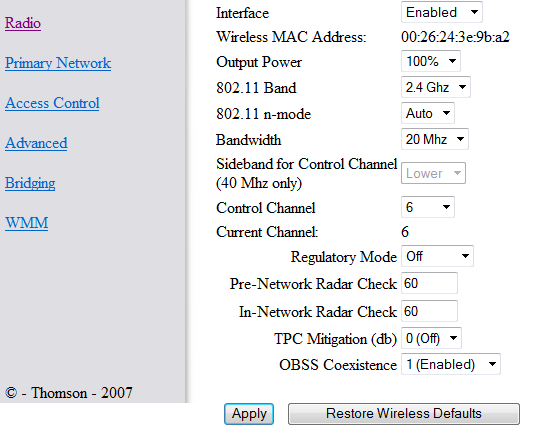This screenshot has width=548, height=437.
Task: Focus the In-Network Radar Check field
Action: [429, 311]
